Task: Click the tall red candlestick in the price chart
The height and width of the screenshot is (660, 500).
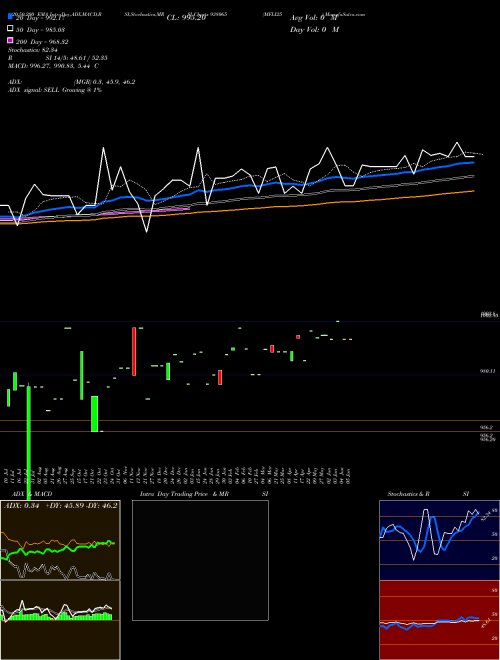Action: click(x=134, y=351)
